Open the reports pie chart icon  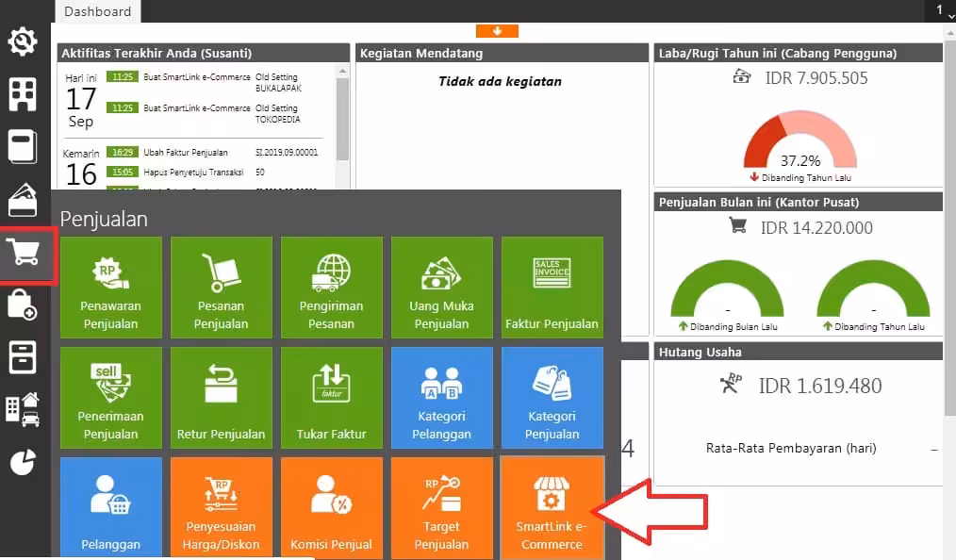(22, 463)
